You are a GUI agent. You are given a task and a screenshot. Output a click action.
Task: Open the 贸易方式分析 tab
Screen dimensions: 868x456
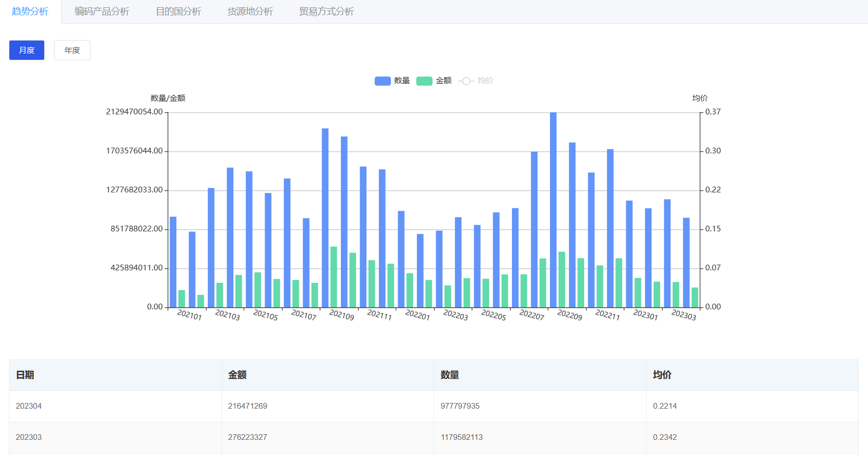(x=326, y=11)
